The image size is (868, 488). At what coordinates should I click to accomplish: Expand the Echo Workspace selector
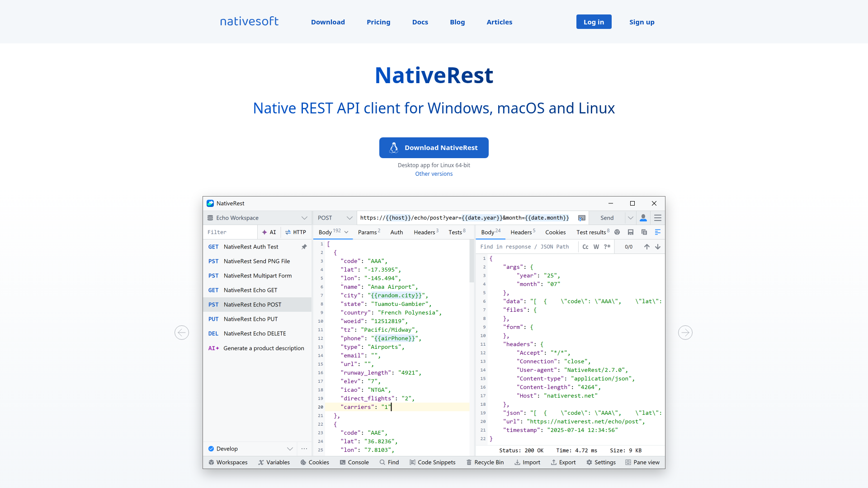(x=304, y=218)
